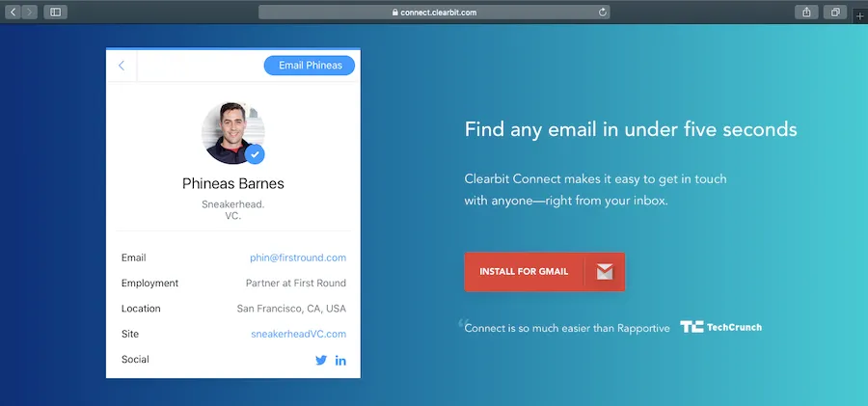Show all tabs overview
Screen dimensions: 868x406
835,12
